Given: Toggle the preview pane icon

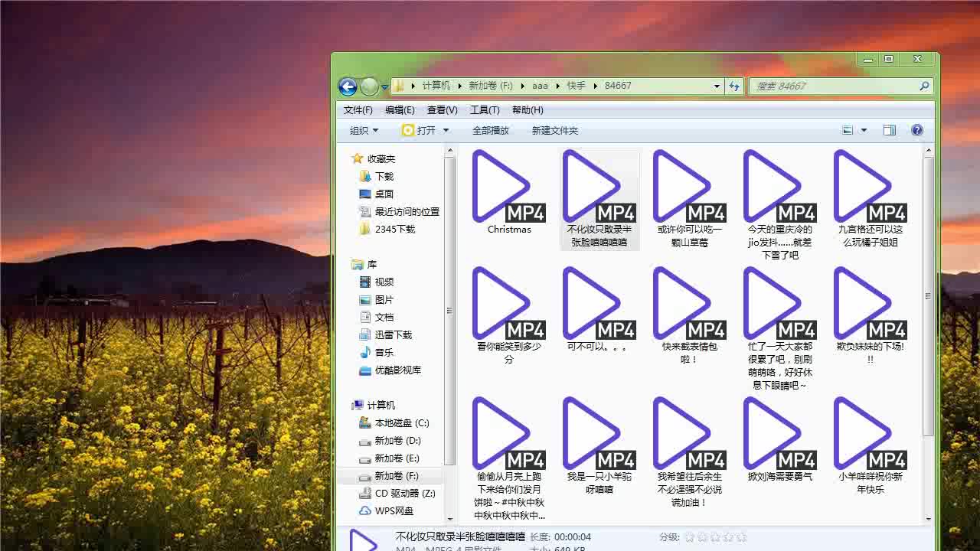Looking at the screenshot, I should [x=889, y=130].
